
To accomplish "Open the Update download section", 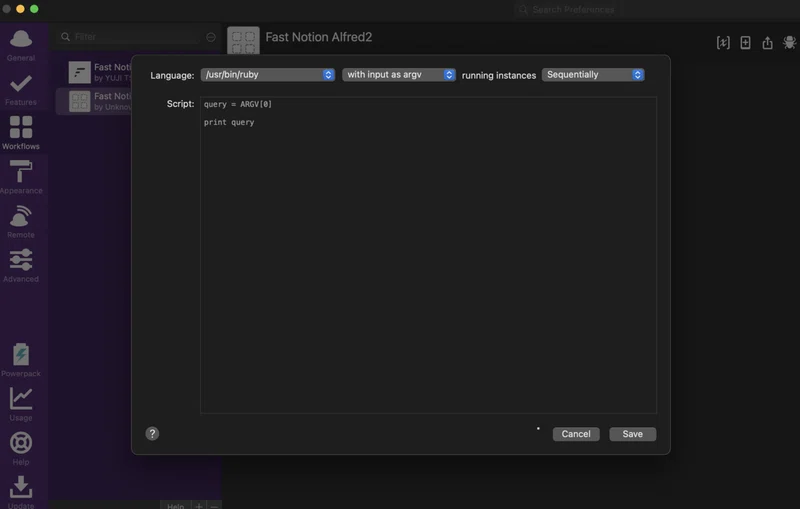I will [x=21, y=492].
